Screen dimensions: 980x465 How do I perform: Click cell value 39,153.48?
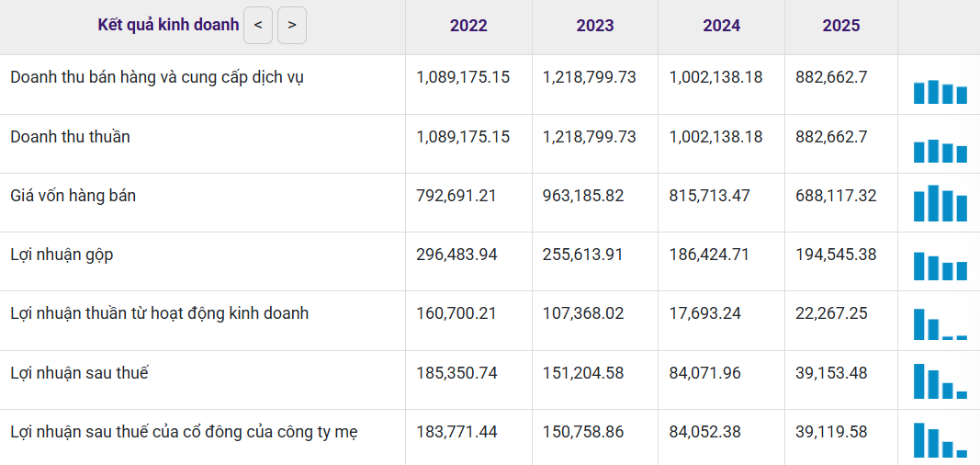pyautogui.click(x=832, y=373)
